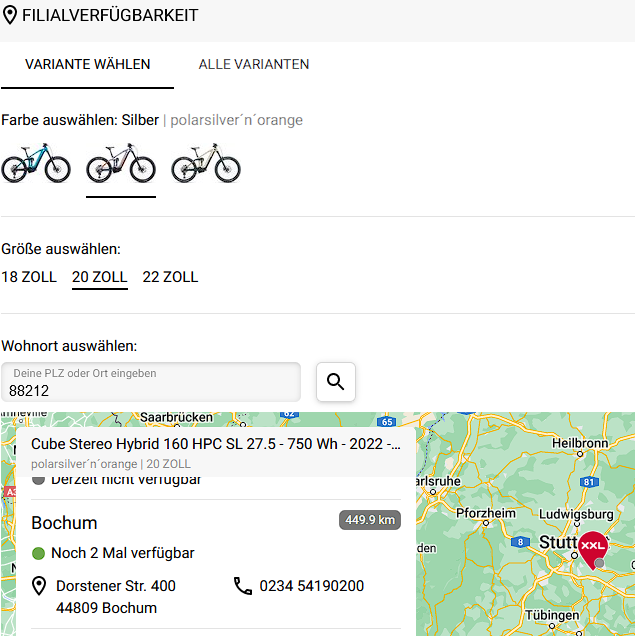
Task: Click the location pin beside Dorstener Str. 400
Action: pyautogui.click(x=40, y=586)
